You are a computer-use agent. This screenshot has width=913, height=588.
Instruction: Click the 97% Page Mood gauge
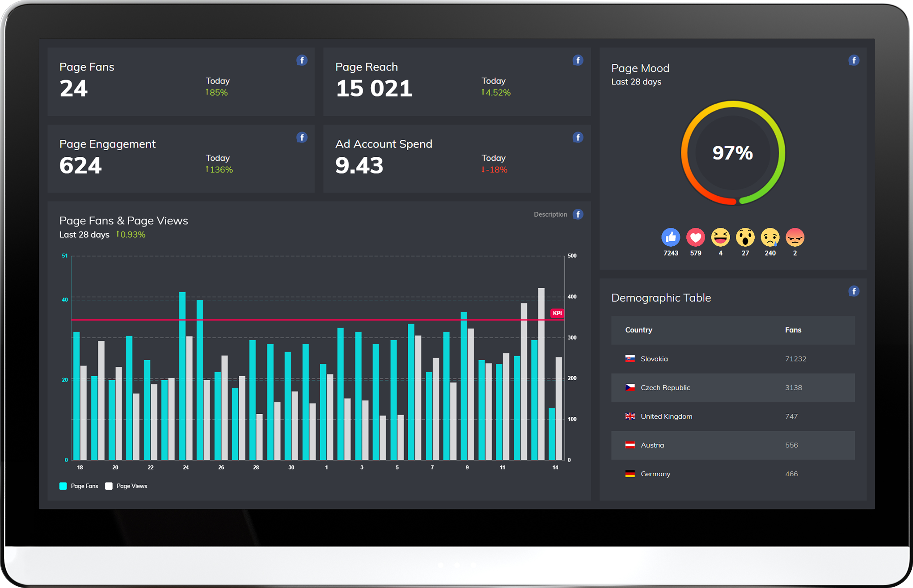[x=732, y=153]
